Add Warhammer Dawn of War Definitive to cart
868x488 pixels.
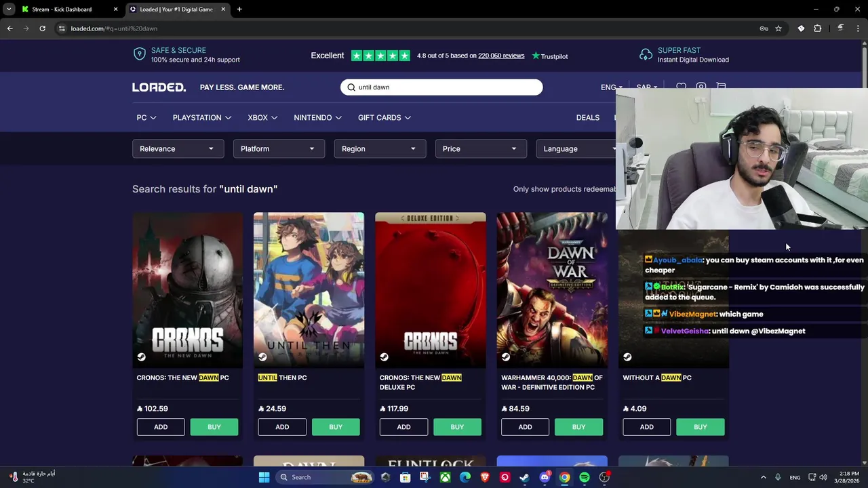[525, 427]
